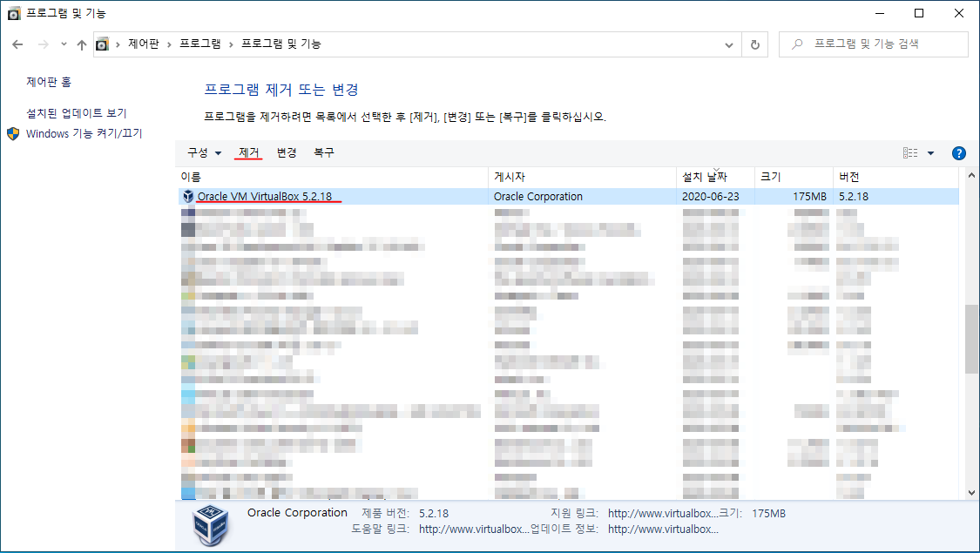Click the 2020-06-23 install date cell
Viewport: 980px width, 553px height.
point(711,196)
